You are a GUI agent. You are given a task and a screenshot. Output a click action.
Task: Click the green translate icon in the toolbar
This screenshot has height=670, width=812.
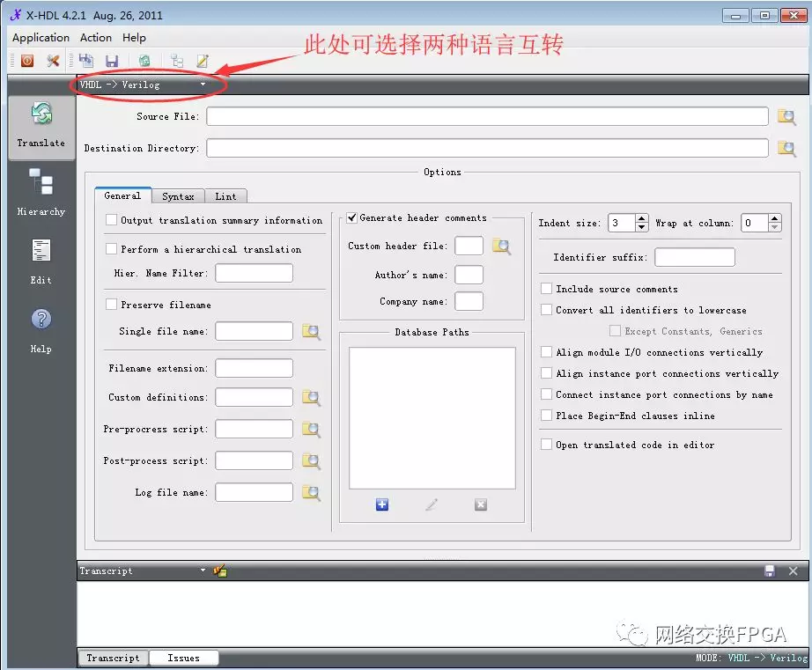click(x=144, y=61)
